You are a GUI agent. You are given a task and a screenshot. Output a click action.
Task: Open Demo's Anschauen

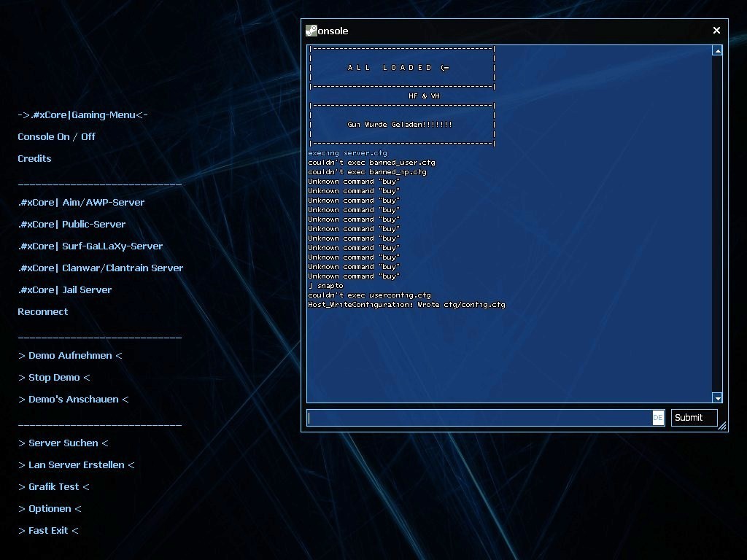point(72,399)
